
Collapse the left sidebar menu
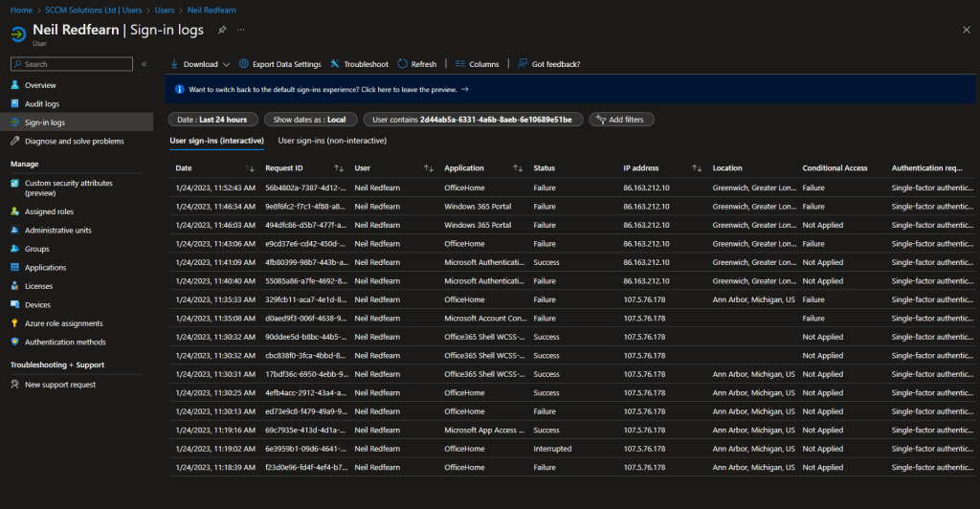coord(144,64)
